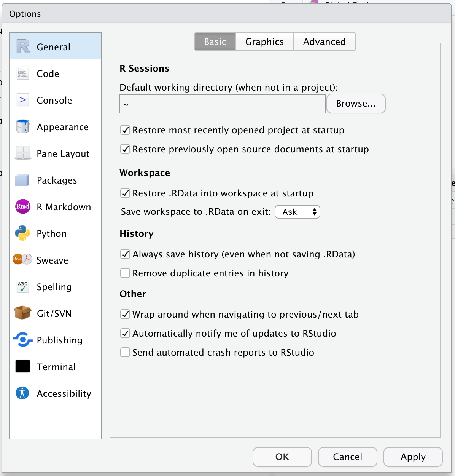Select the Publishing category label

click(x=60, y=340)
